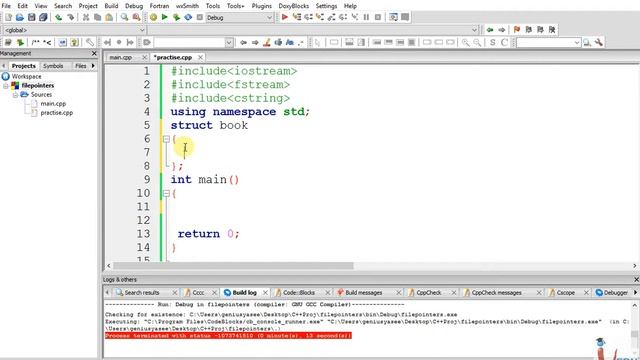Open the wxSmith menu
640x360 pixels.
coord(187,6)
